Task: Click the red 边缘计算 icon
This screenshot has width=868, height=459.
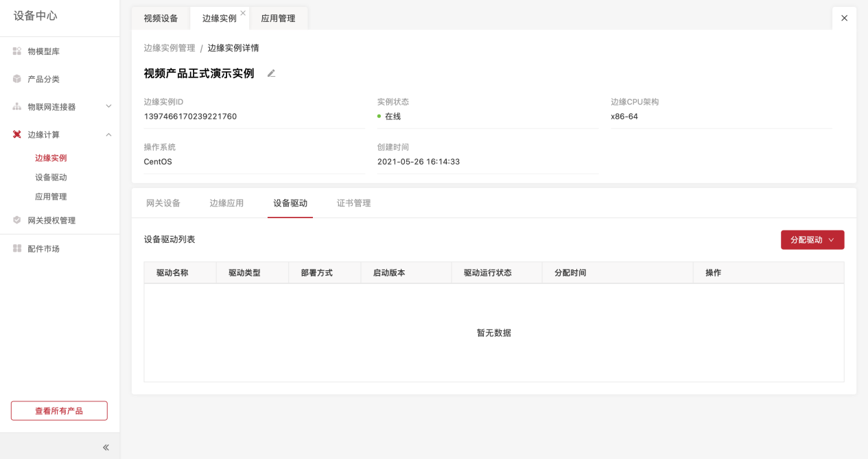Action: (x=17, y=134)
